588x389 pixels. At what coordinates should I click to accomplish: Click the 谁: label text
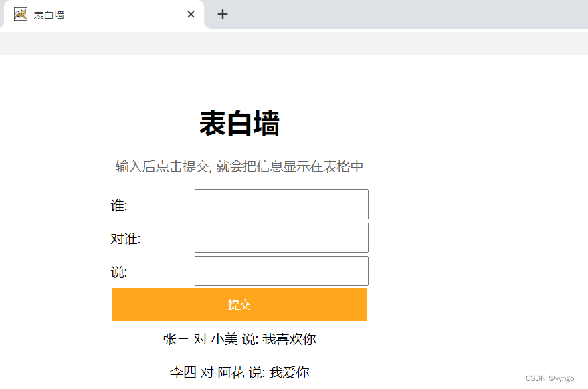coord(118,204)
